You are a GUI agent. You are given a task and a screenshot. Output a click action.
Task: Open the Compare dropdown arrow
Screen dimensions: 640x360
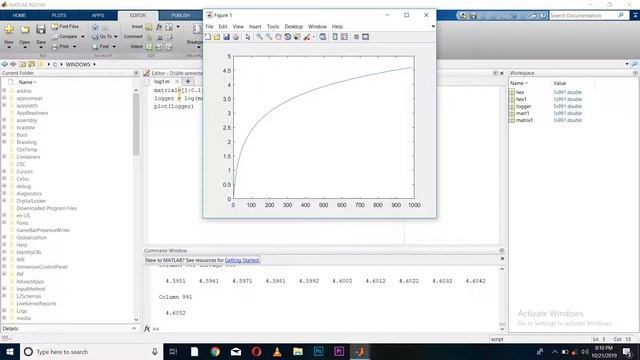[82, 37]
